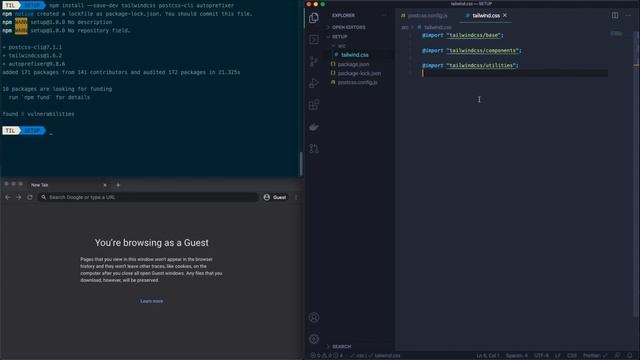This screenshot has width=640, height=360.
Task: Click the src breadcrumb above the editor
Action: (404, 27)
